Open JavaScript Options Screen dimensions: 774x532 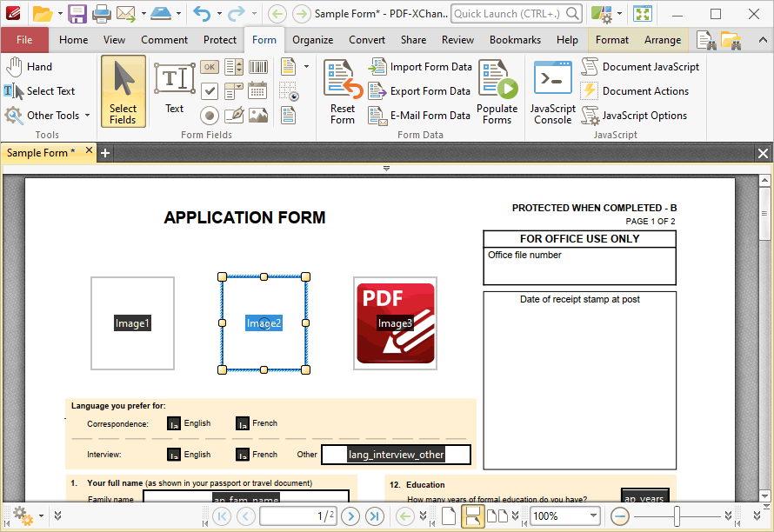pos(634,116)
